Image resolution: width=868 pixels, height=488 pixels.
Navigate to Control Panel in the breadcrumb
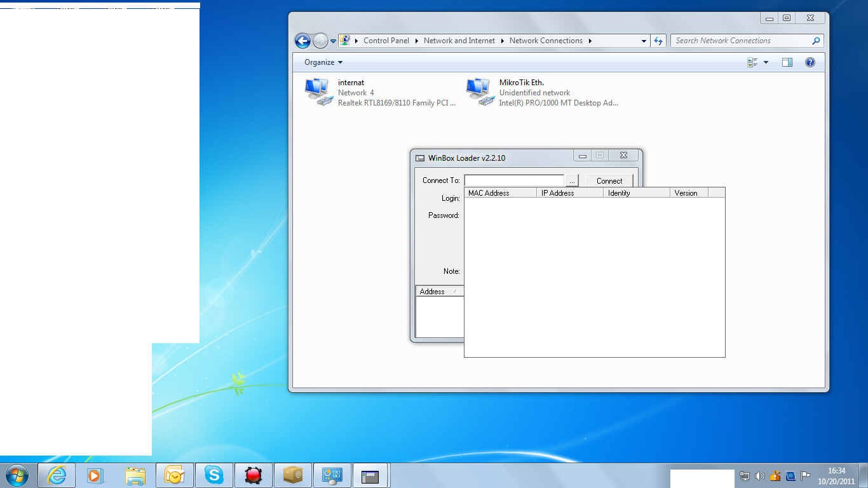pyautogui.click(x=386, y=41)
